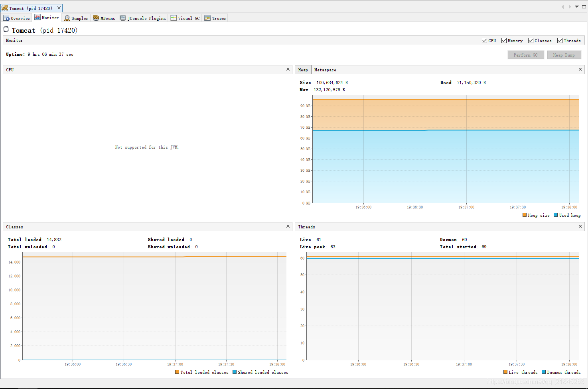
Task: Click the Perform GC button
Action: coord(526,55)
